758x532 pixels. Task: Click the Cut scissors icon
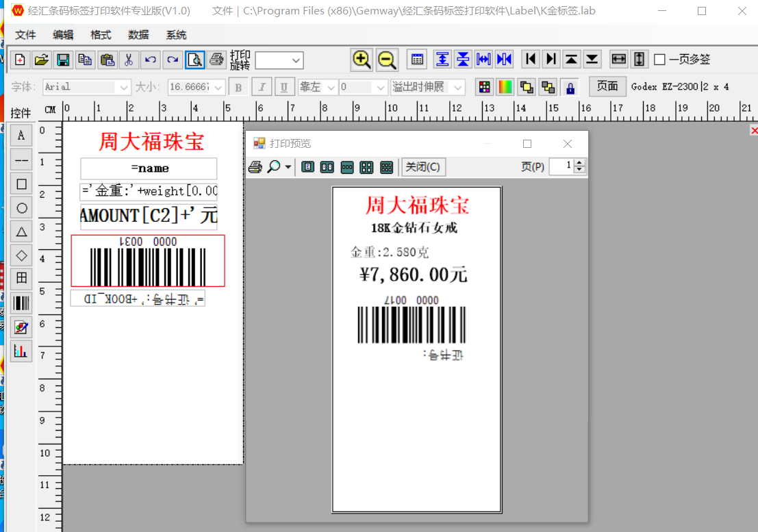[129, 60]
